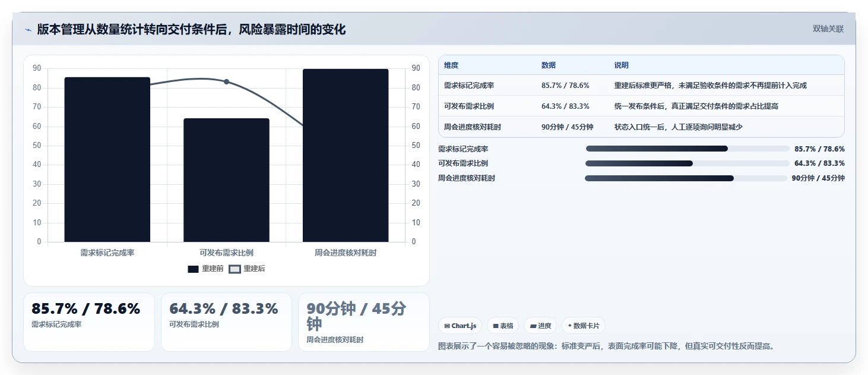Image resolution: width=868 pixels, height=375 pixels.
Task: Click the 重建前 dark legend swatch
Action: [x=193, y=269]
